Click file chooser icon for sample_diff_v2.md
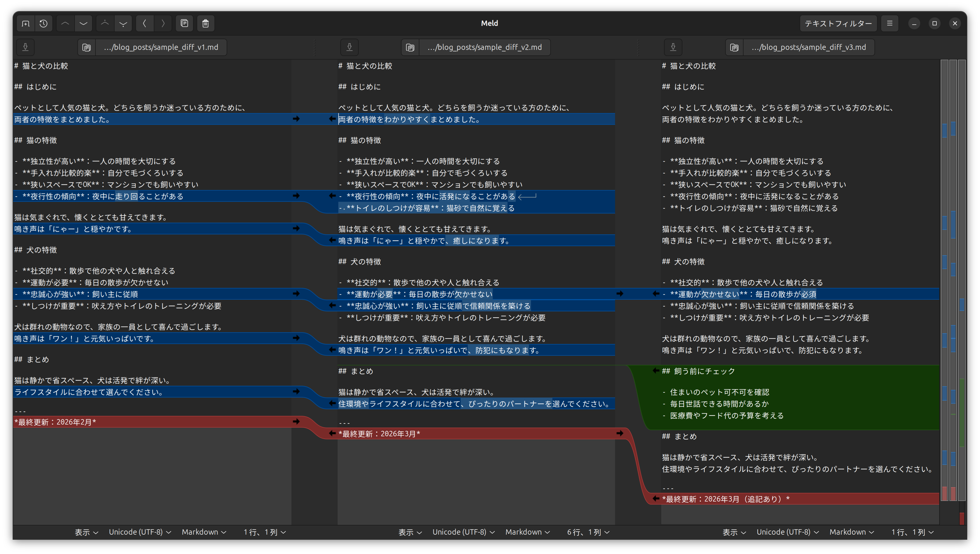The image size is (980, 554). pyautogui.click(x=410, y=47)
